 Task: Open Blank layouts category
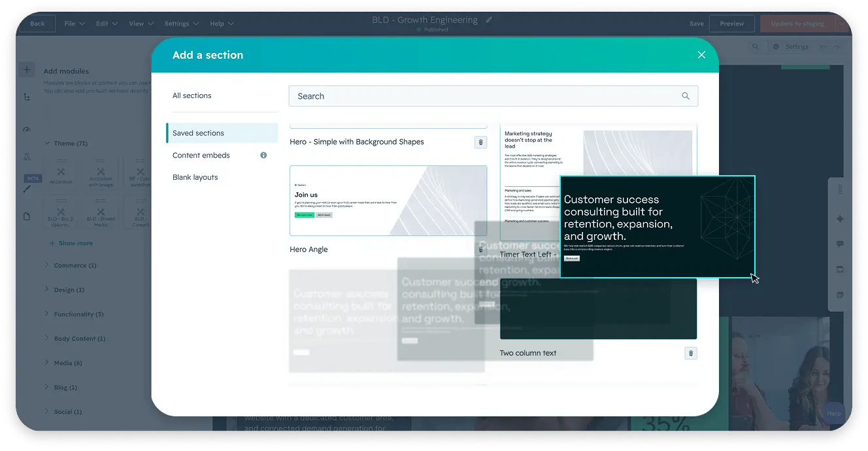(195, 177)
